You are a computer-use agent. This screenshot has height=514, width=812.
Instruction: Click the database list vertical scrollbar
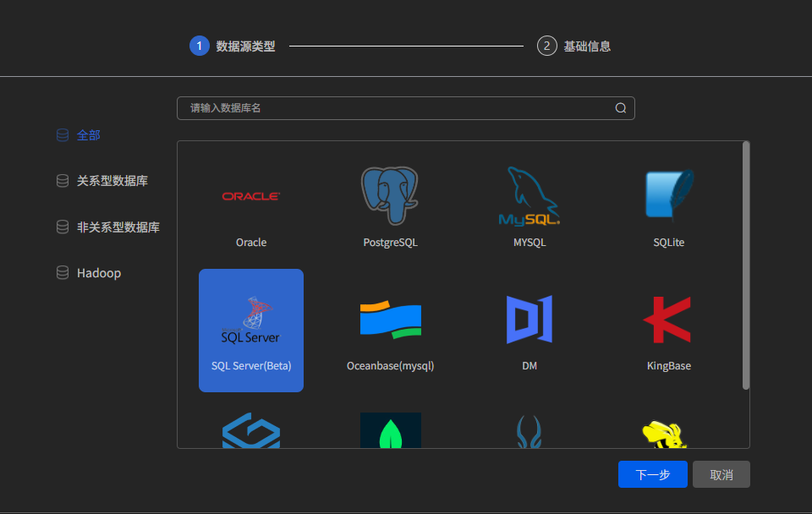pyautogui.click(x=746, y=265)
